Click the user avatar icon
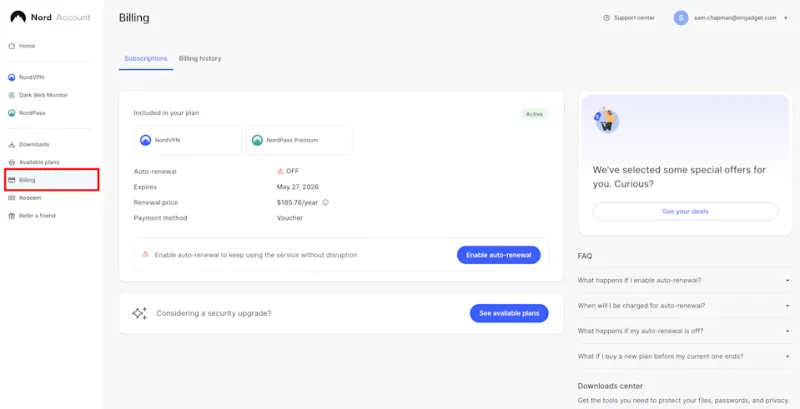Image resolution: width=800 pixels, height=409 pixels. pyautogui.click(x=681, y=18)
